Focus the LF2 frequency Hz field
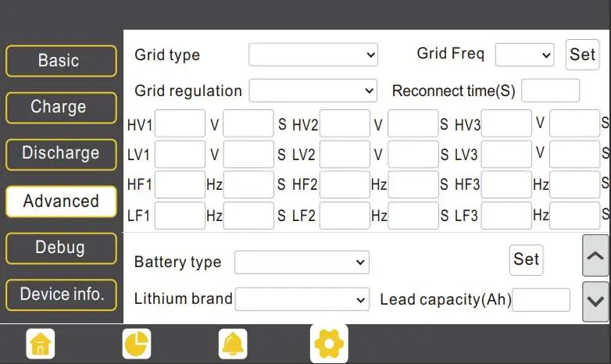This screenshot has height=364, width=611. click(x=345, y=216)
